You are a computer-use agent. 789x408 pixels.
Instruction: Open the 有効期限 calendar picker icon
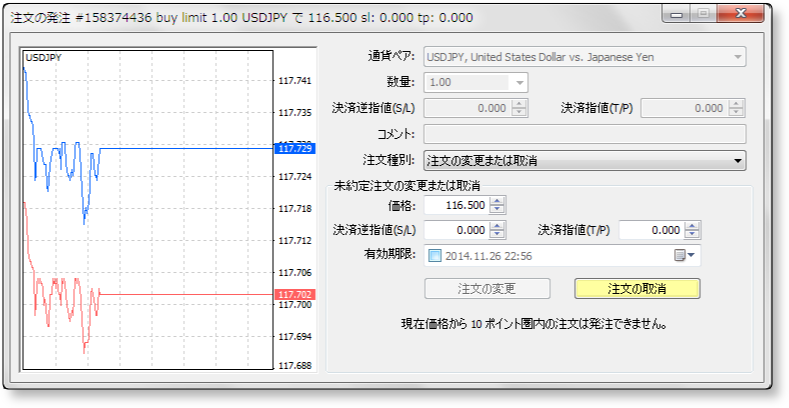[x=684, y=256]
